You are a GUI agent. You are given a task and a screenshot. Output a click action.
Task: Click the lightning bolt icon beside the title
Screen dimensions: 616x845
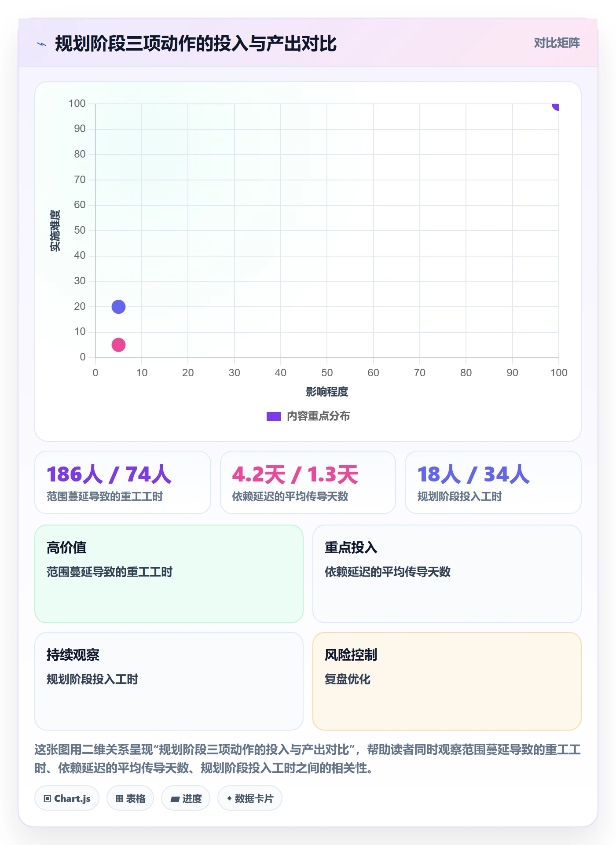42,44
